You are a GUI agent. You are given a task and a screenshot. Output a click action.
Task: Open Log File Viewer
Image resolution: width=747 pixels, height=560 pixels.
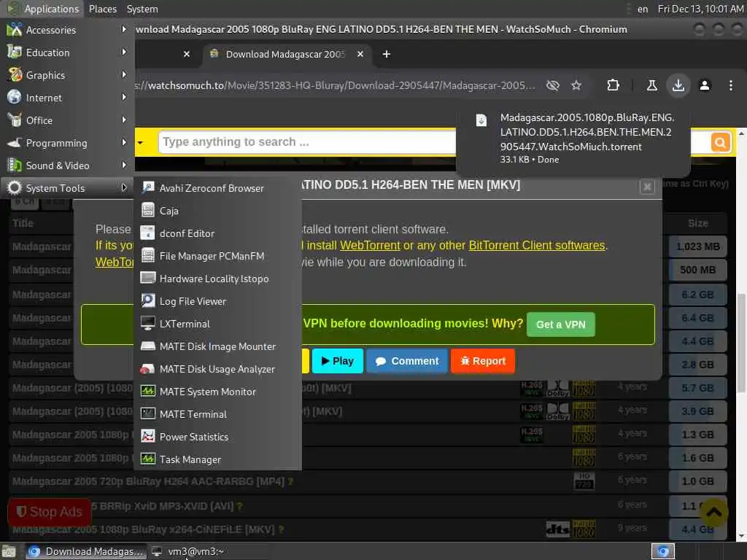[217, 301]
